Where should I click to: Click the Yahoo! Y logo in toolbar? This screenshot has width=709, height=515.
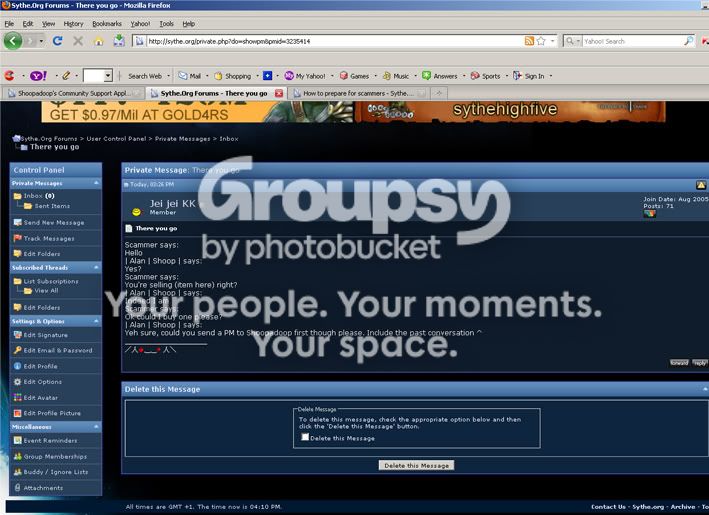(38, 76)
